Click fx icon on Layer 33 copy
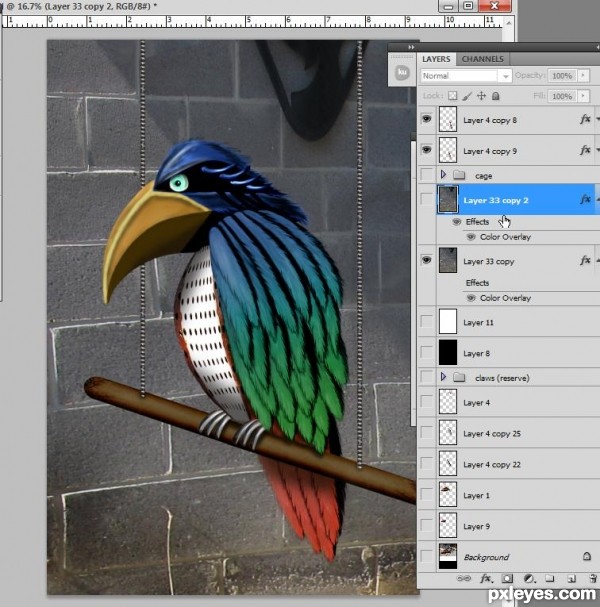 pos(585,261)
